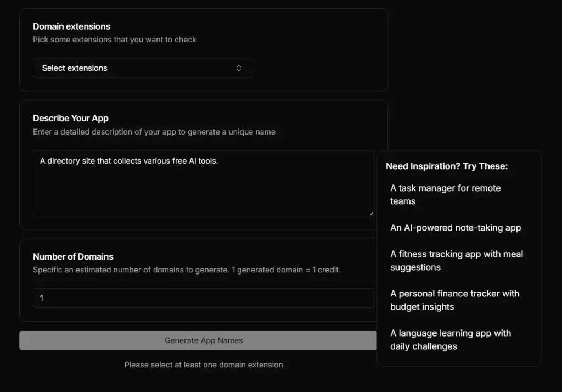This screenshot has width=562, height=392.
Task: Click the Select extensions placeholder text
Action: [x=74, y=68]
